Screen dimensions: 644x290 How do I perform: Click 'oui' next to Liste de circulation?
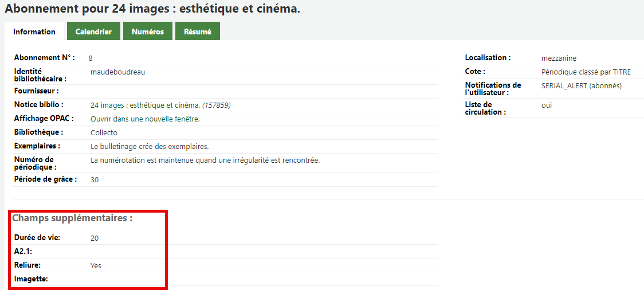click(x=547, y=105)
